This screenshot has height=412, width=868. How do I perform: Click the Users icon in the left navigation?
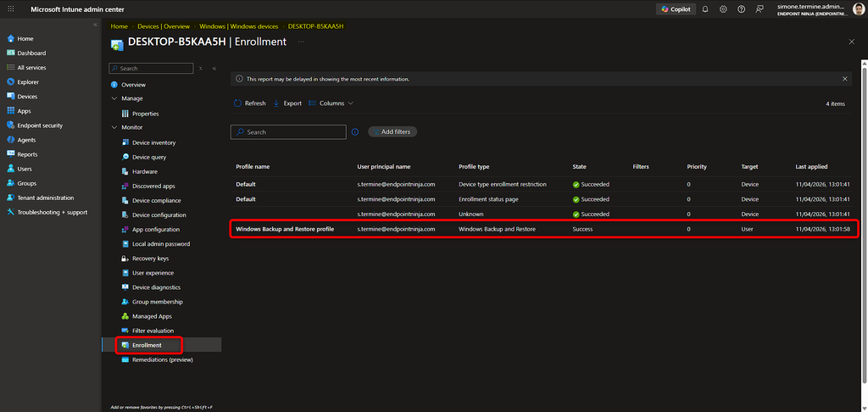pos(10,169)
